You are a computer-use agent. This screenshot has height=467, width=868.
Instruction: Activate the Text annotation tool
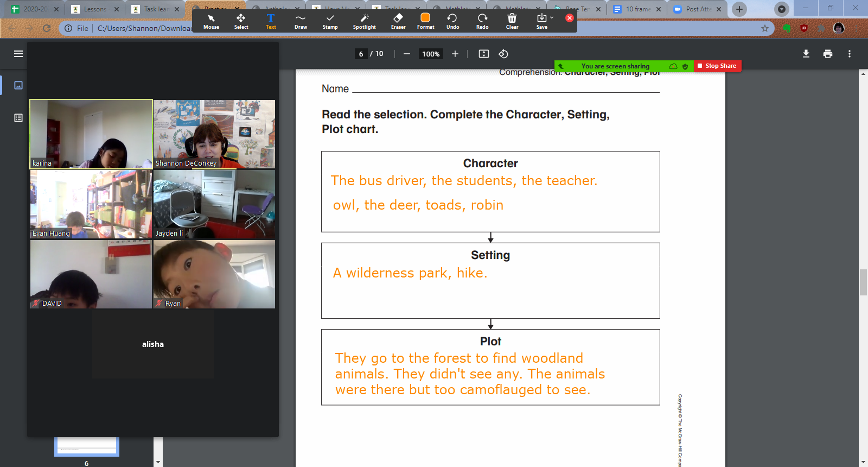[x=271, y=22]
